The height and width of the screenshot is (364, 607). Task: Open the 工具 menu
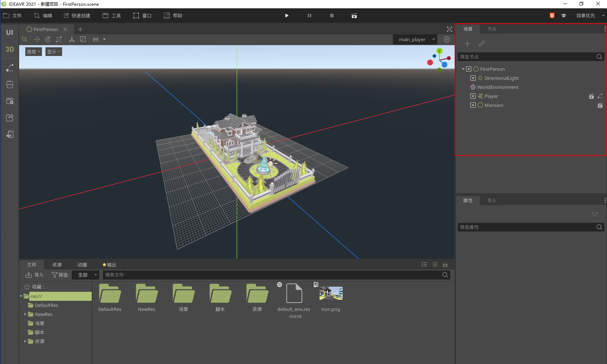(x=112, y=16)
